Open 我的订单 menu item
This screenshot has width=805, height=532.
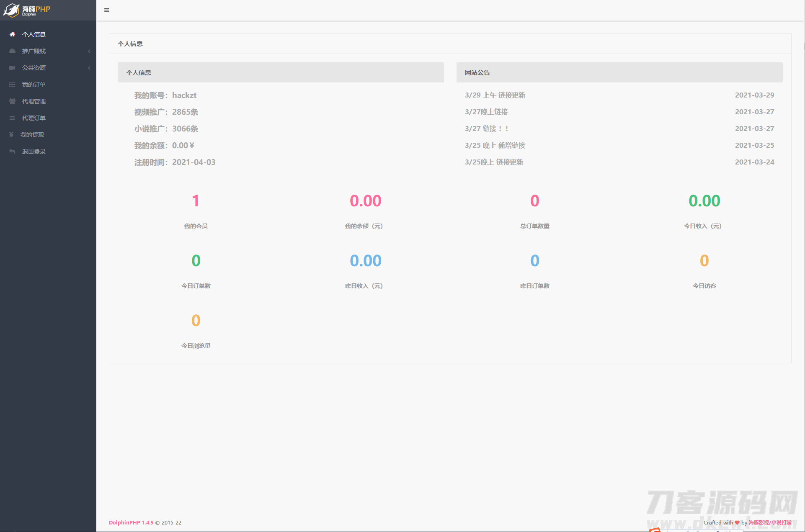coord(34,85)
